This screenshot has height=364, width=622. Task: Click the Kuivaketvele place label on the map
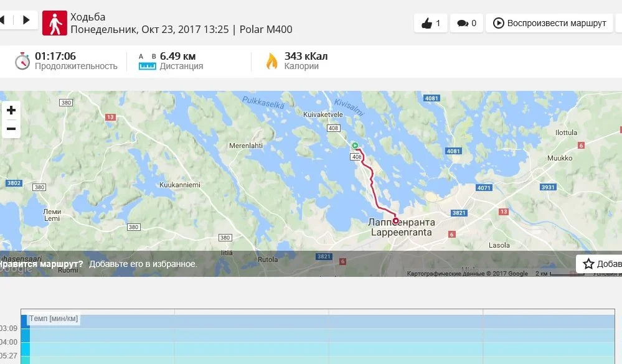pos(323,114)
